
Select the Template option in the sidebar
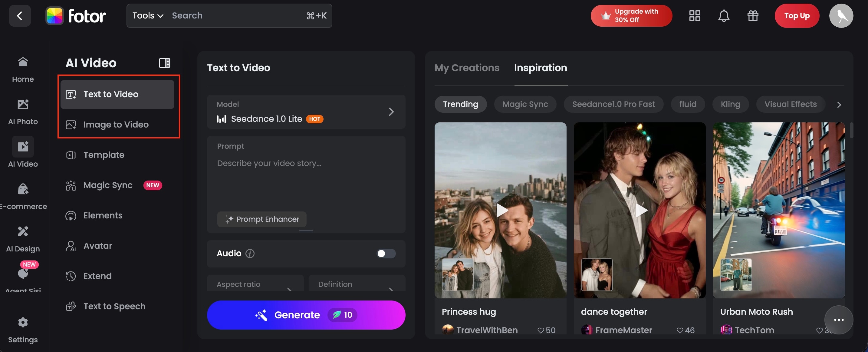104,155
